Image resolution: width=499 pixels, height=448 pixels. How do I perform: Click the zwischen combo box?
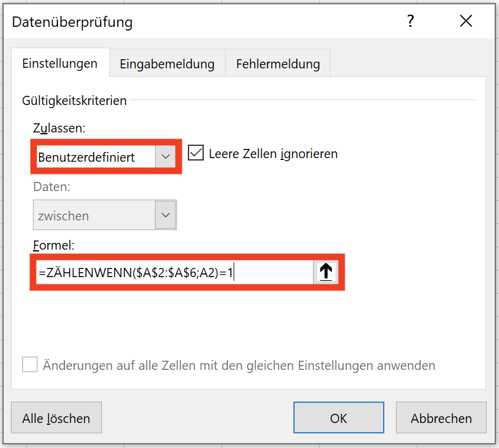coord(105,215)
